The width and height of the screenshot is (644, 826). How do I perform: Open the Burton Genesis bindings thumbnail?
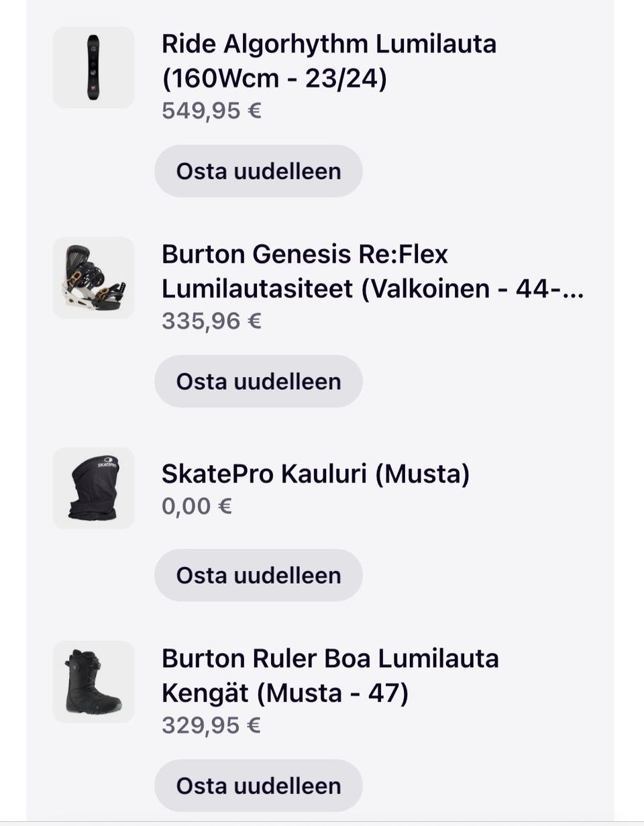93,277
